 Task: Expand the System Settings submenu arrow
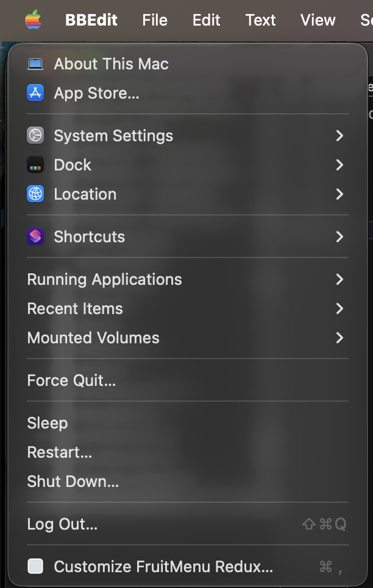(x=339, y=135)
